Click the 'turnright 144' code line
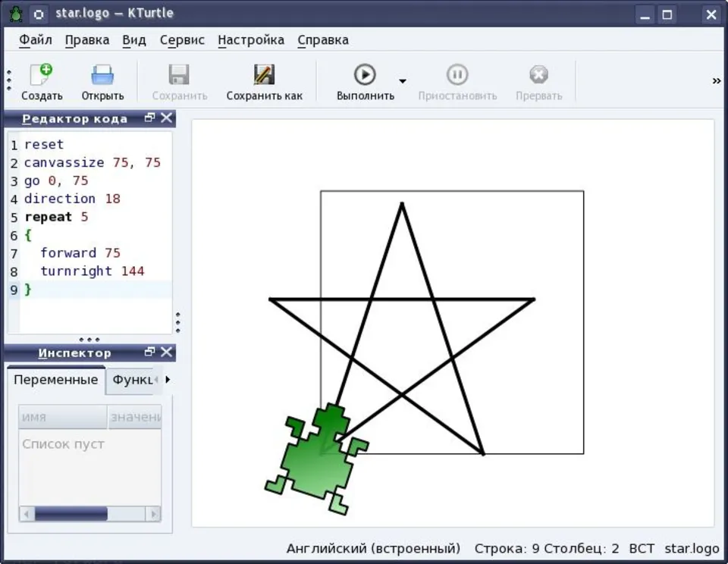The height and width of the screenshot is (564, 728). (x=92, y=271)
